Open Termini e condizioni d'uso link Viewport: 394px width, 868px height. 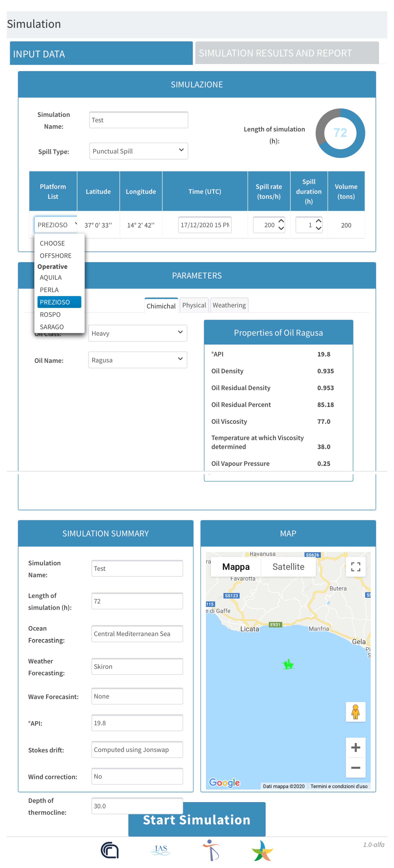click(339, 786)
